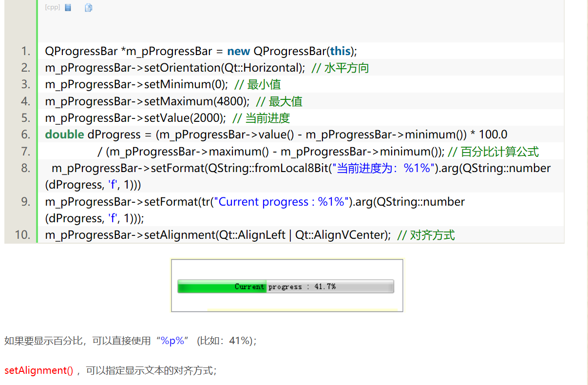Click the blue "%p%" text
588x385 pixels.
[x=172, y=341]
